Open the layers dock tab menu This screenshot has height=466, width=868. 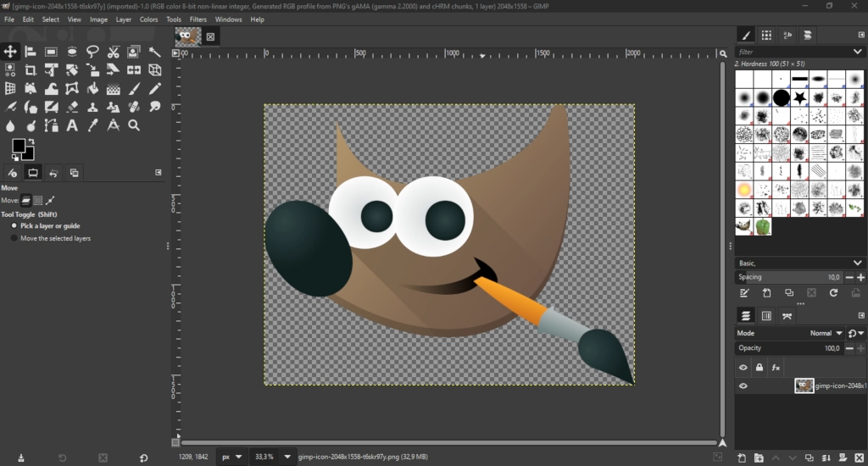point(861,315)
